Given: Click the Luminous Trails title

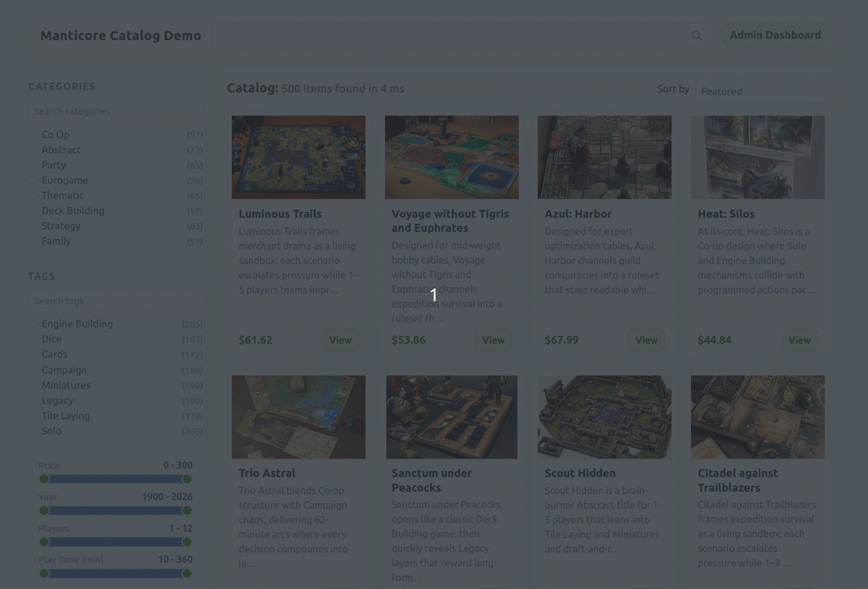Looking at the screenshot, I should pos(280,214).
